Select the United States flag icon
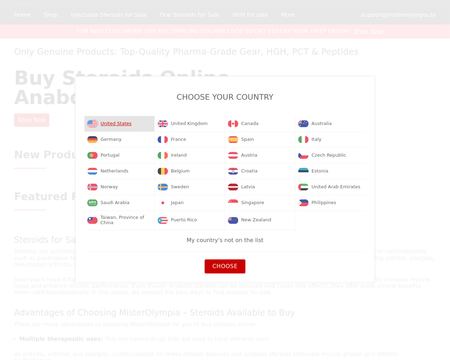 (x=92, y=124)
